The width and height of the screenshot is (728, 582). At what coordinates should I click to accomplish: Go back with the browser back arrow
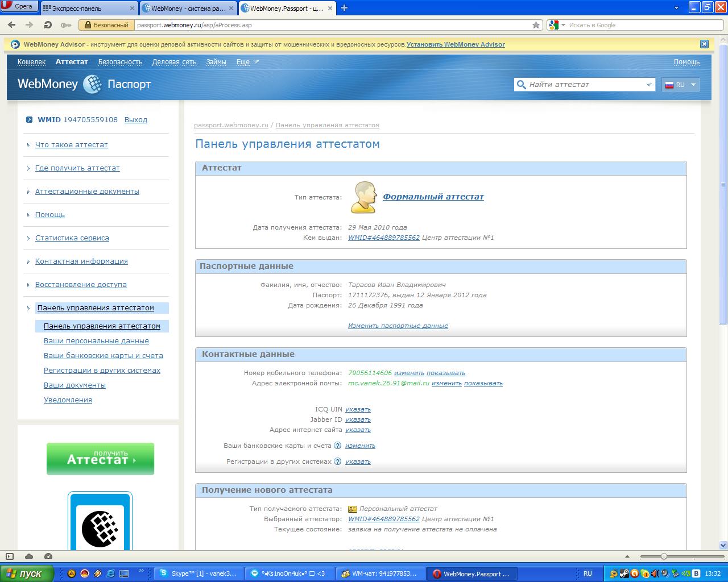[x=12, y=25]
